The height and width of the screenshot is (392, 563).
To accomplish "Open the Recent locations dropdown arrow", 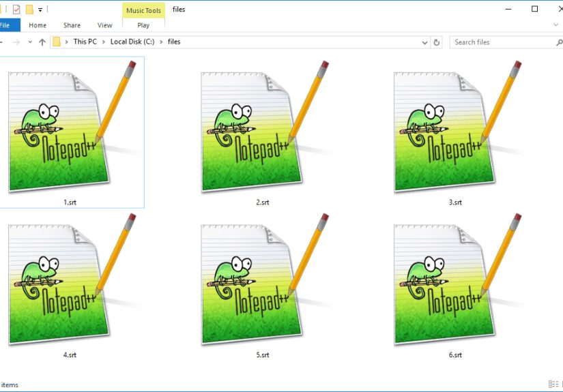I will [x=30, y=42].
